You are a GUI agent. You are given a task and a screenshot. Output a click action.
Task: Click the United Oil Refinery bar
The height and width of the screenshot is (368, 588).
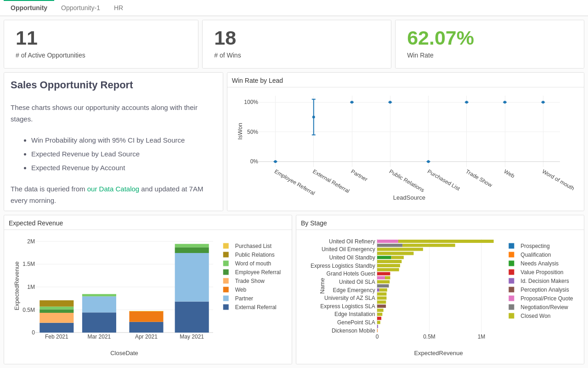coord(434,241)
